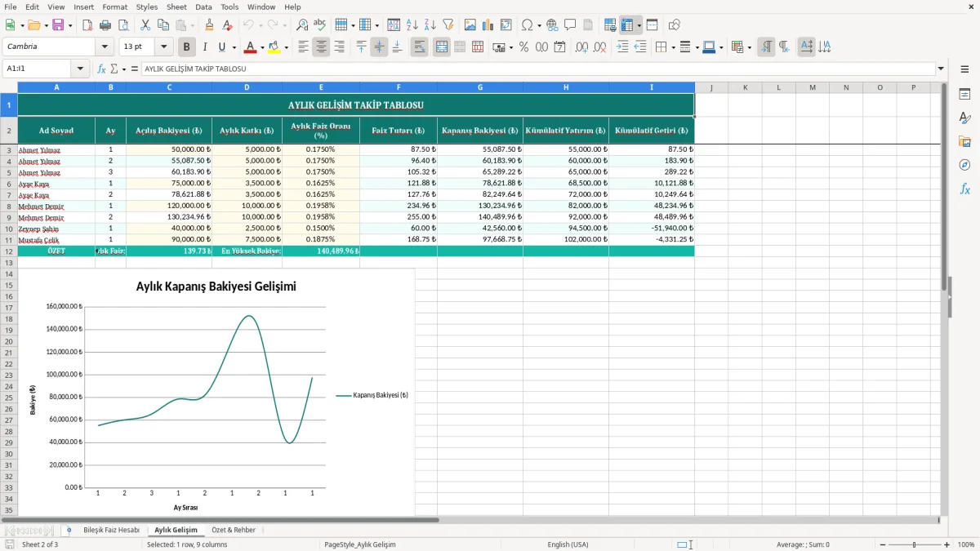Open the Format menu
The width and height of the screenshot is (980, 551).
(x=114, y=7)
